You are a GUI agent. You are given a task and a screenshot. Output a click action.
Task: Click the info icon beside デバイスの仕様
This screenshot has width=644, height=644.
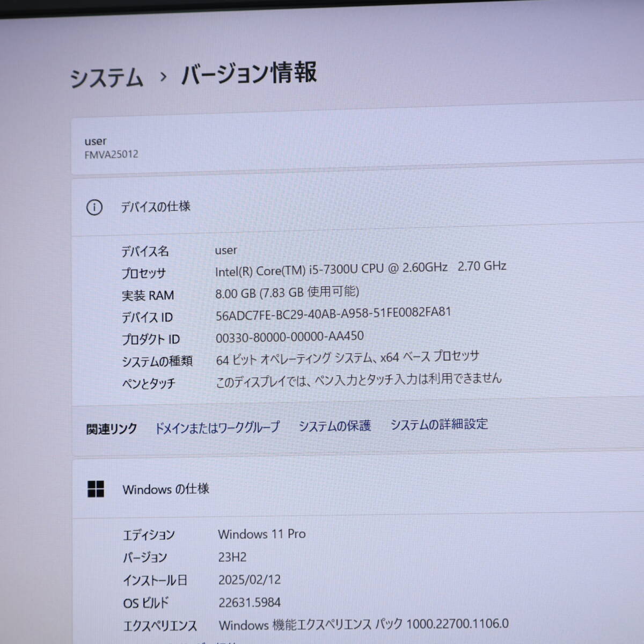pyautogui.click(x=94, y=207)
